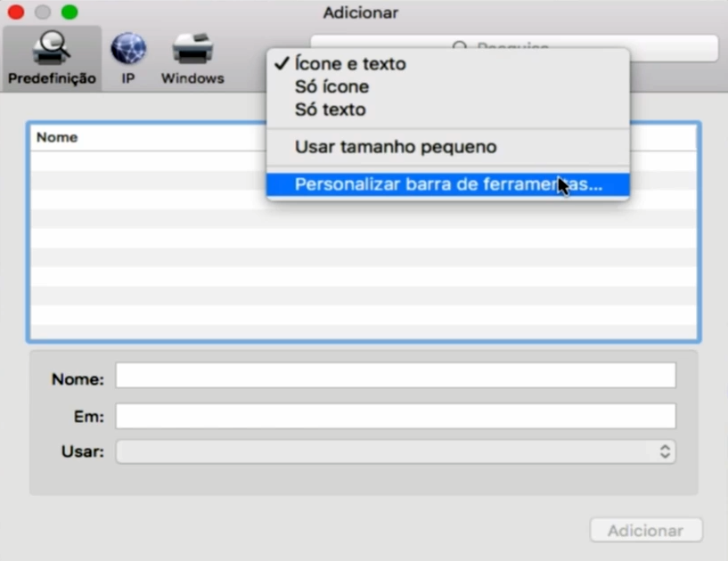The image size is (728, 561).
Task: Open the IP printer globe icon
Action: (x=127, y=57)
